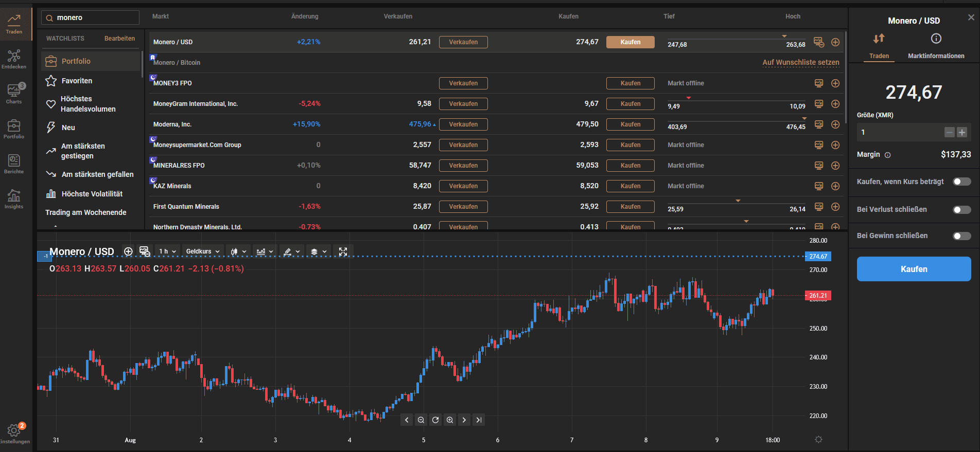Add chart plus icon beside chart title

[128, 251]
